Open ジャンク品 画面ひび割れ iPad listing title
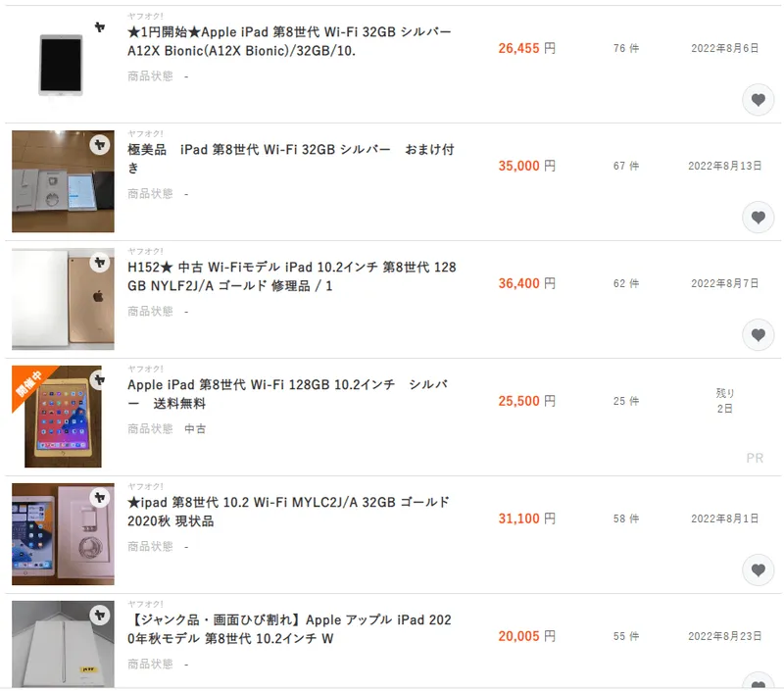784x691 pixels. [289, 629]
